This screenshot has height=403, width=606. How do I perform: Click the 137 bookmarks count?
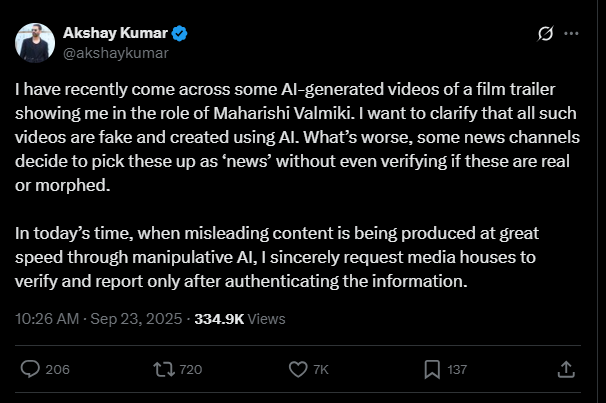[457, 369]
